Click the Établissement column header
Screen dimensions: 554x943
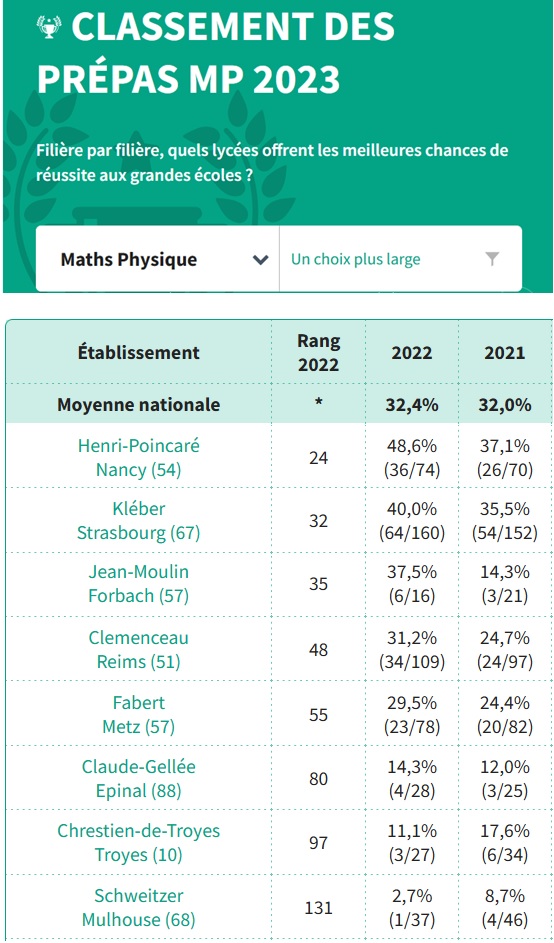[x=138, y=352]
